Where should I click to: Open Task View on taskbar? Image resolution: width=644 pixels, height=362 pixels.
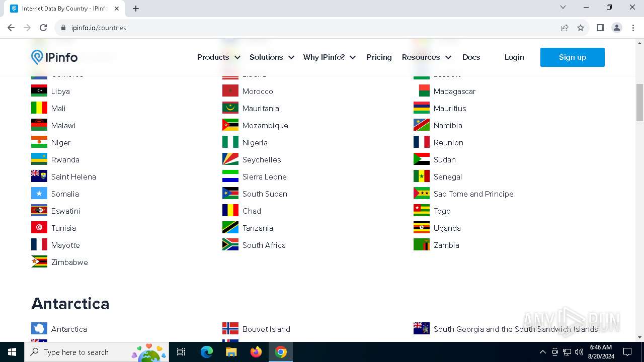coord(181,352)
